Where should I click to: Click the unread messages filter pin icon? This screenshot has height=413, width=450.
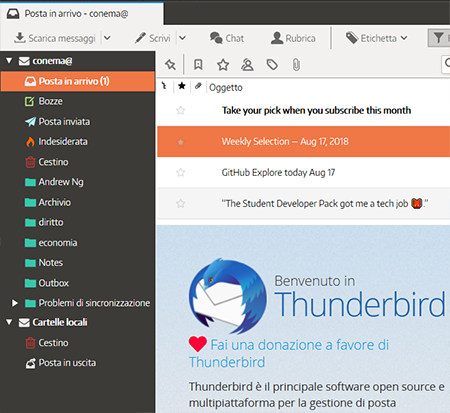click(x=170, y=65)
